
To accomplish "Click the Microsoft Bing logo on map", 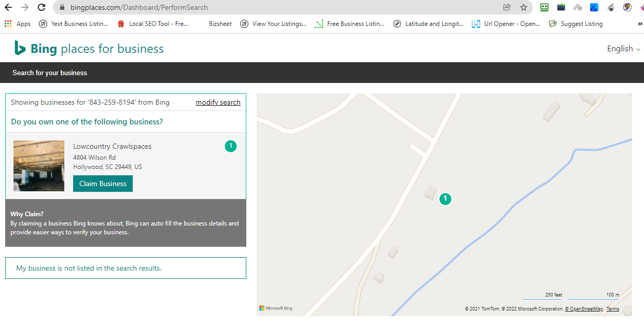I will (x=276, y=308).
